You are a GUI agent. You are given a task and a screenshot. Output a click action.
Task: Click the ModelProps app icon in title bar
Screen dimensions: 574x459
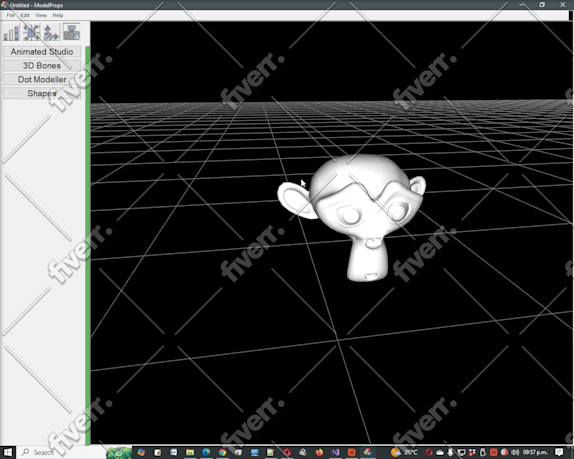4,5
